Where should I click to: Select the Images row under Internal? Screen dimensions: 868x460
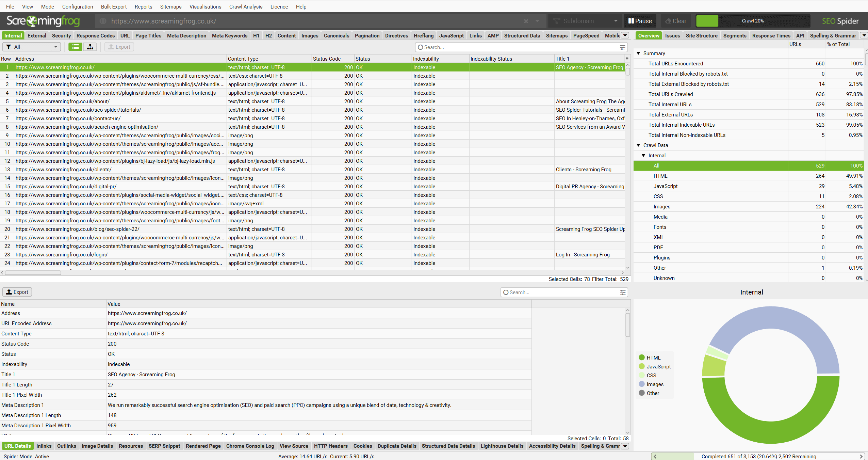(x=748, y=207)
